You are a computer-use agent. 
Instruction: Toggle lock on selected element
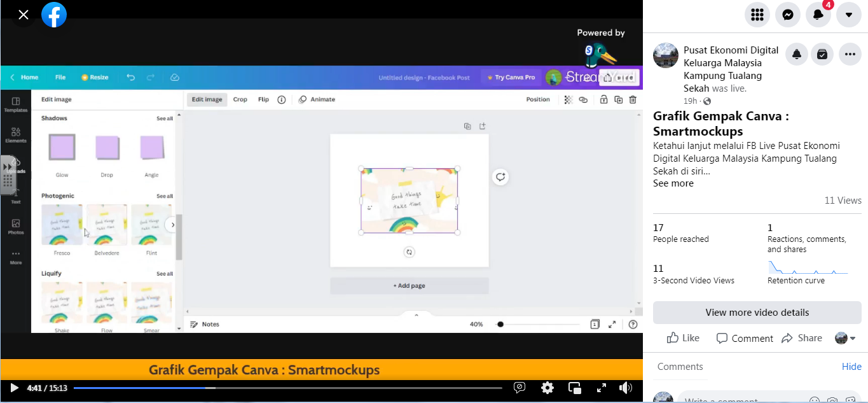pyautogui.click(x=603, y=99)
